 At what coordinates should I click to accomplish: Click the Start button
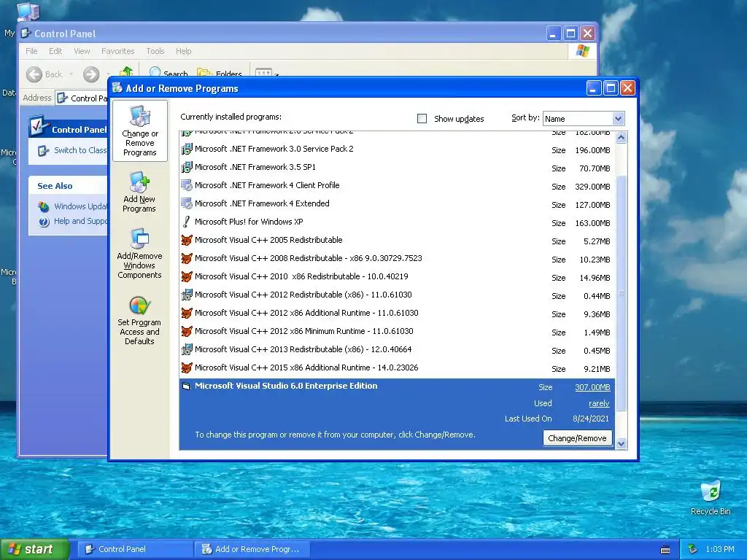pyautogui.click(x=34, y=550)
